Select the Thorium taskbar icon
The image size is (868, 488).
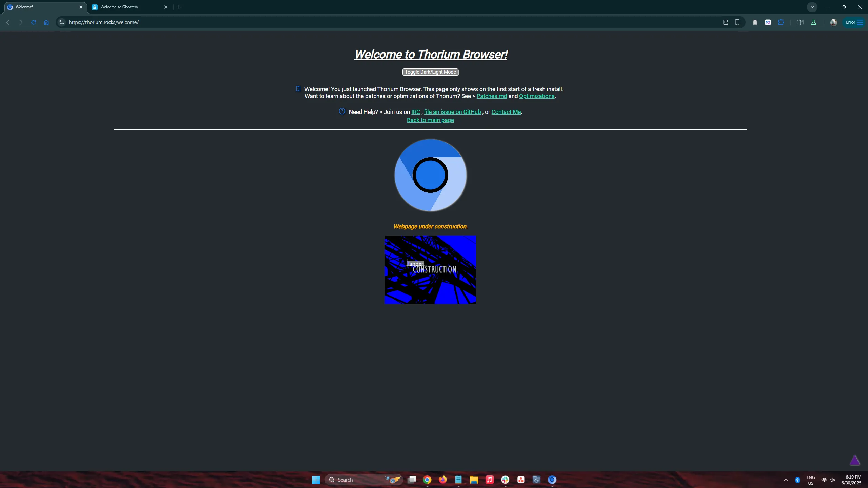[x=552, y=480]
